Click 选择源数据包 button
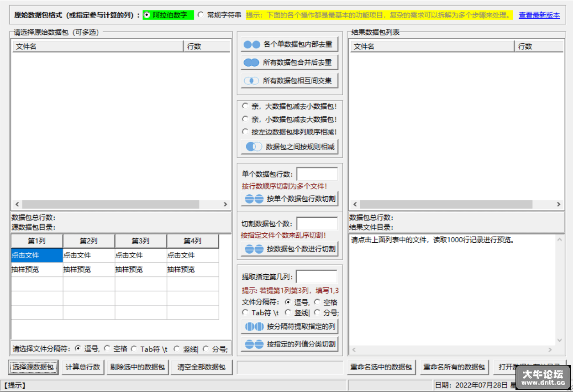 click(33, 367)
